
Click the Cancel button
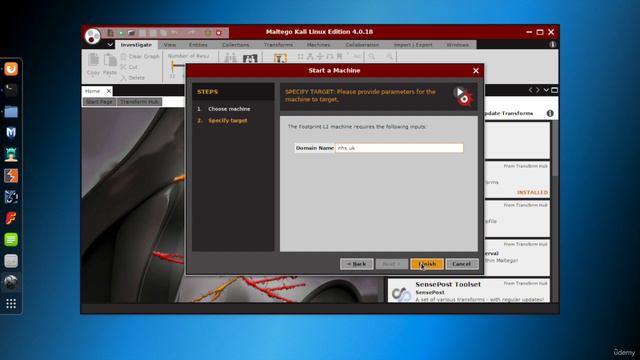462,264
